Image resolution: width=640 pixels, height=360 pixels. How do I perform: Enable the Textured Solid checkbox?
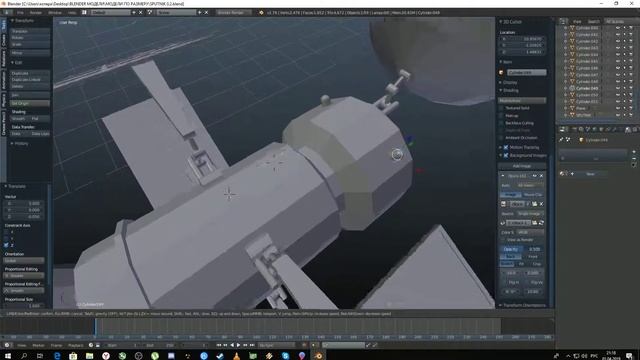point(502,108)
